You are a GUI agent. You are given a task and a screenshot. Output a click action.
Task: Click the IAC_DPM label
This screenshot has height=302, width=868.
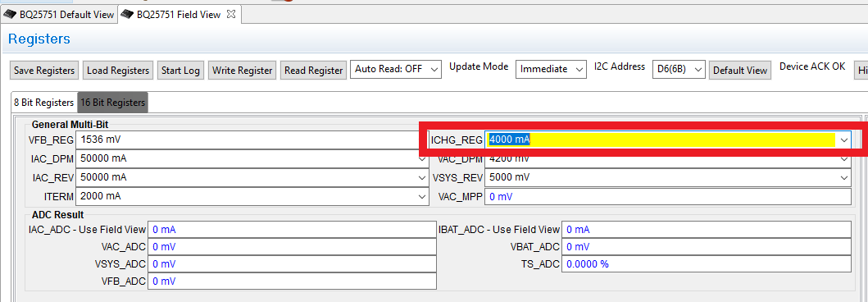click(x=52, y=158)
